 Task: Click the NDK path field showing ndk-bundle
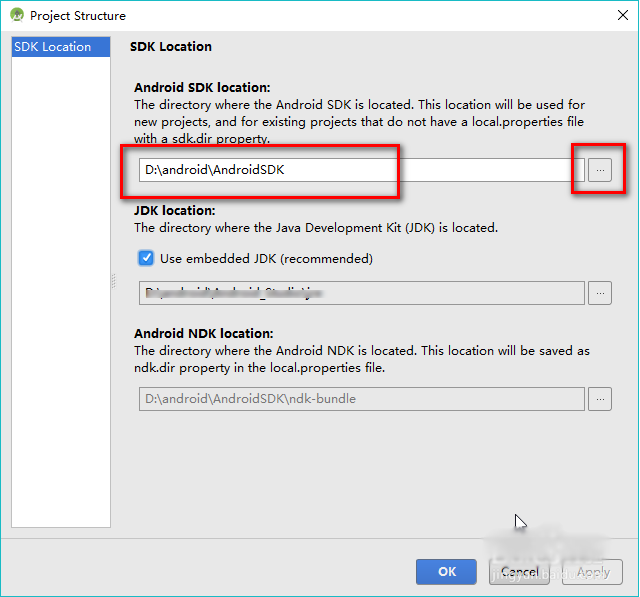coord(360,399)
